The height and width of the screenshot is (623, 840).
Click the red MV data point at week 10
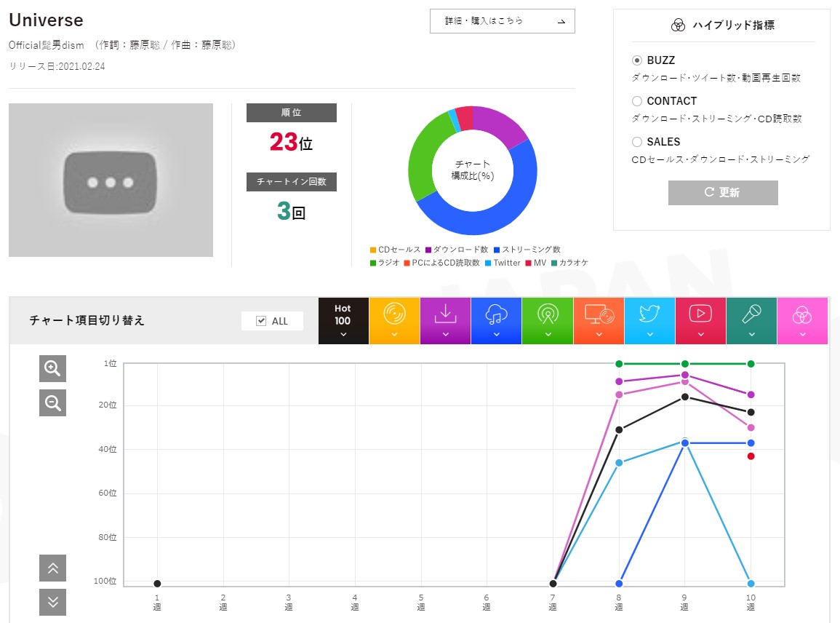(751, 456)
